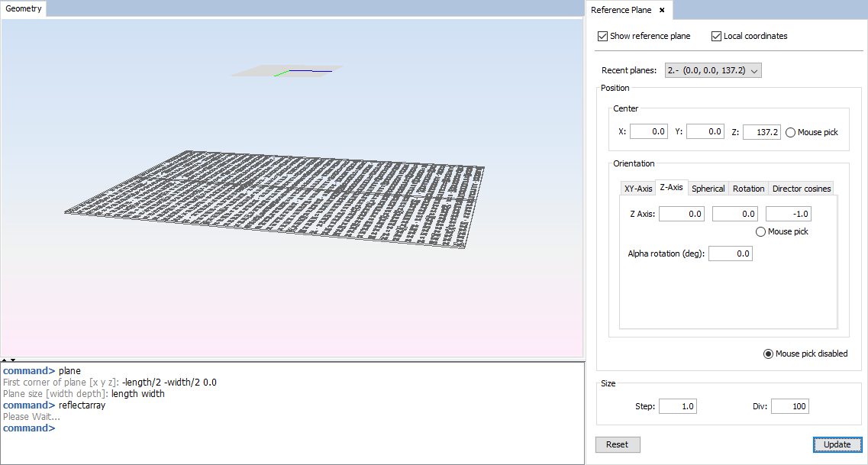The height and width of the screenshot is (465, 868).
Task: Toggle the Show reference plane checkbox
Action: [603, 36]
